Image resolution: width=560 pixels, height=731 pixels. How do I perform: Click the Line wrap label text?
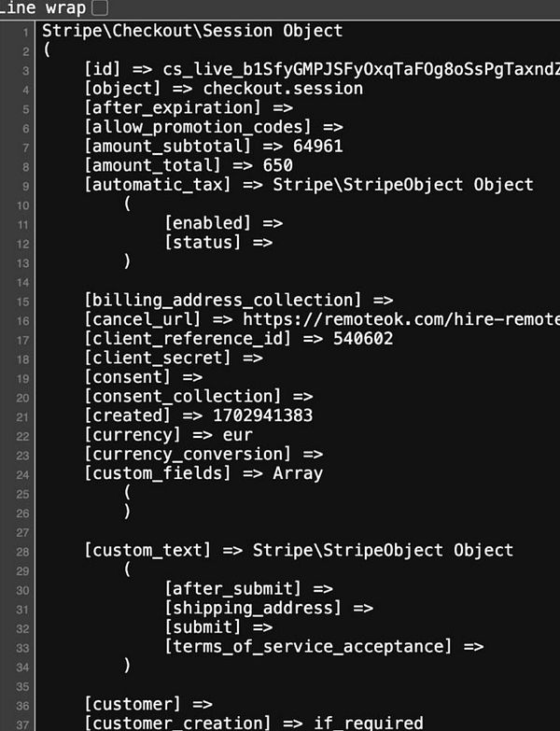point(43,7)
